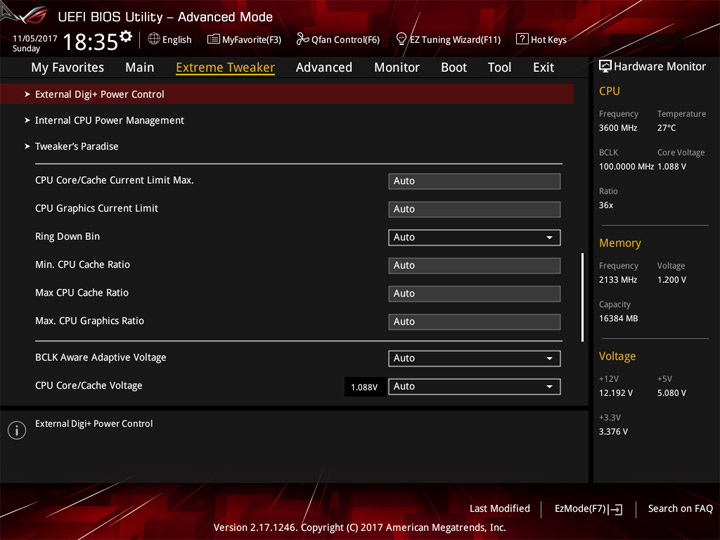Open EZ Tuning Wizard(F11)
Image resolution: width=720 pixels, height=540 pixels.
point(455,39)
